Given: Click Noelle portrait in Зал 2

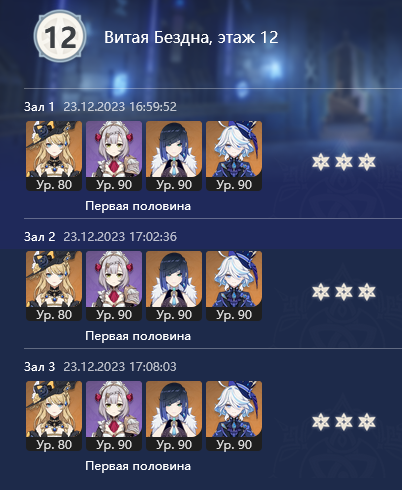Looking at the screenshot, I should (114, 286).
